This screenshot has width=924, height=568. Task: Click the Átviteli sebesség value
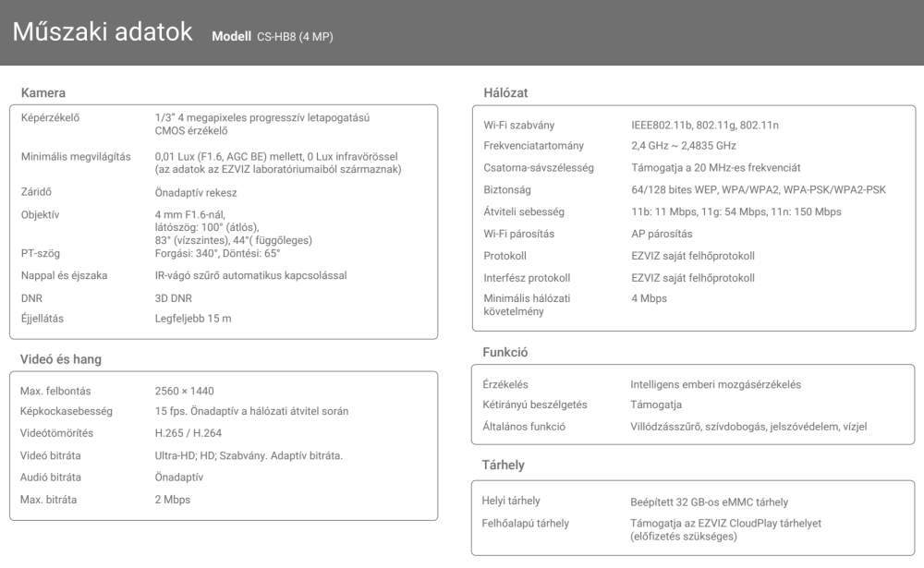[x=736, y=211]
